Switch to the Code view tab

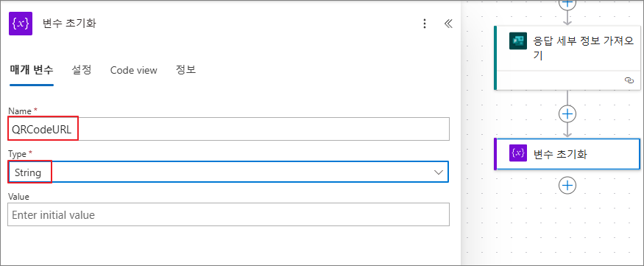coord(133,70)
